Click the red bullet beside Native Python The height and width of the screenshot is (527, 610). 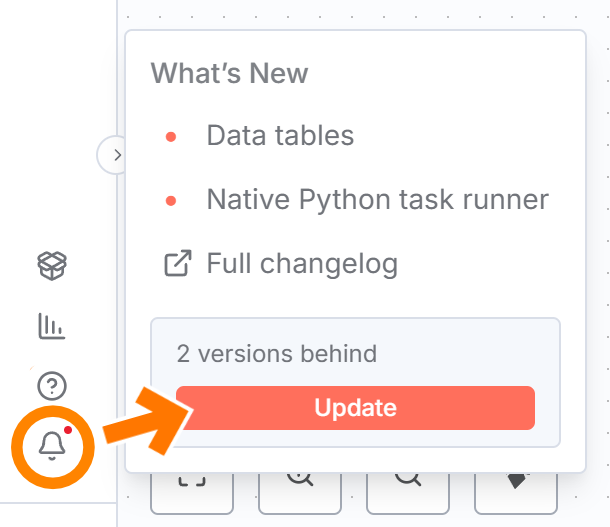click(x=171, y=200)
